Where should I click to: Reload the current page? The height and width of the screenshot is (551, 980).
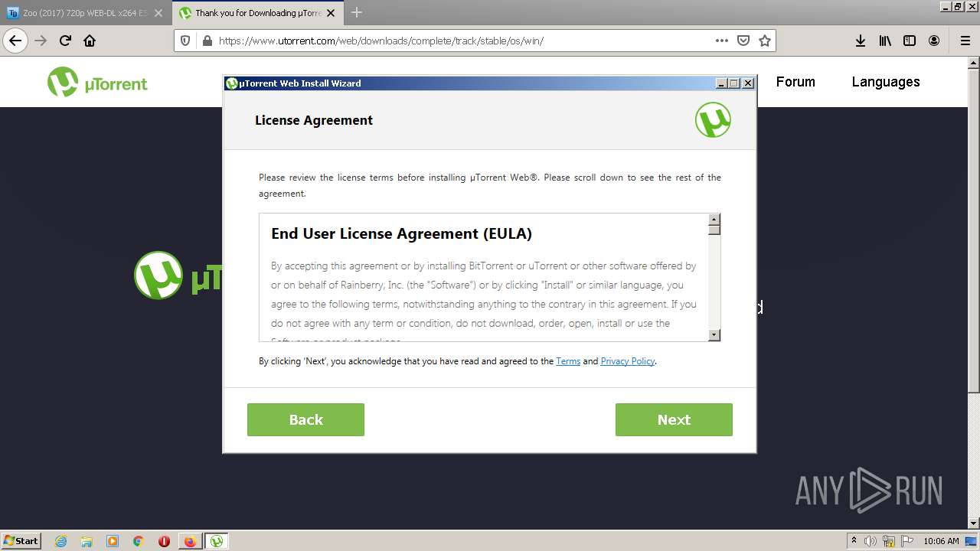(65, 41)
